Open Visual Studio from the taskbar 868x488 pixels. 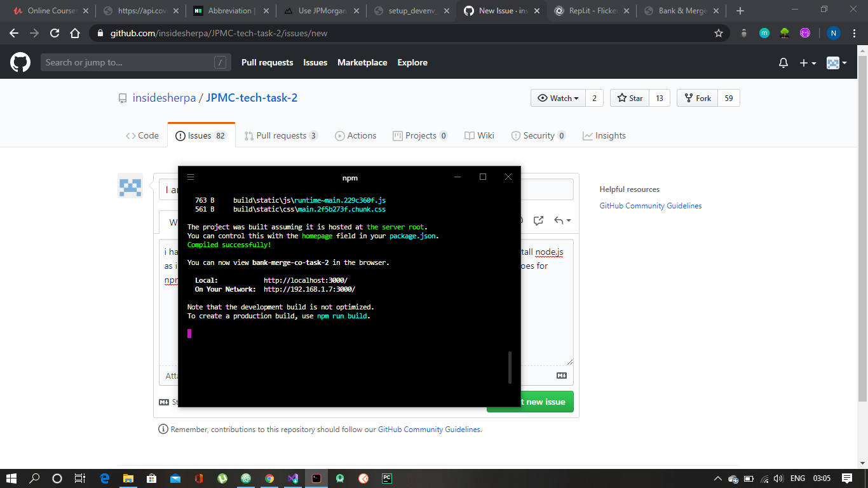click(292, 478)
